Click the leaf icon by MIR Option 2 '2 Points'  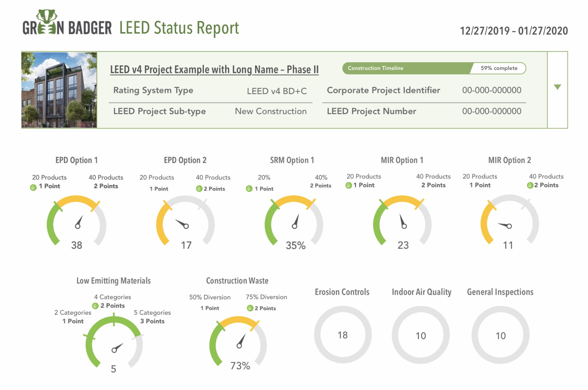click(530, 185)
